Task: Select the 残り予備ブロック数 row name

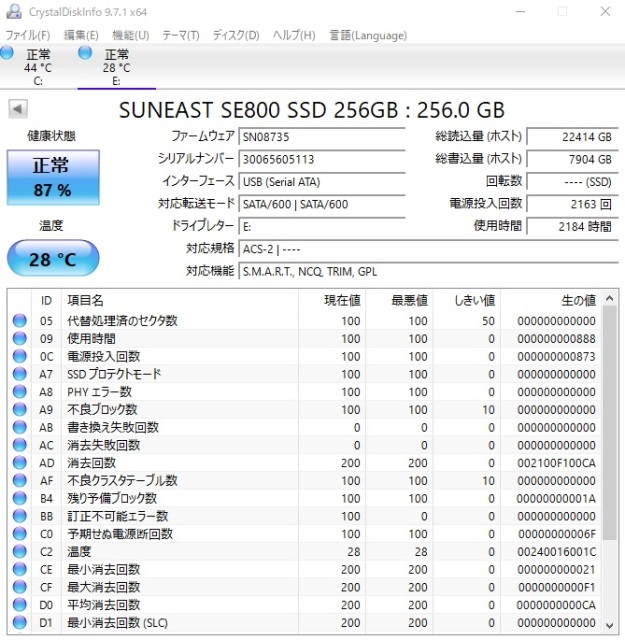Action: tap(112, 498)
